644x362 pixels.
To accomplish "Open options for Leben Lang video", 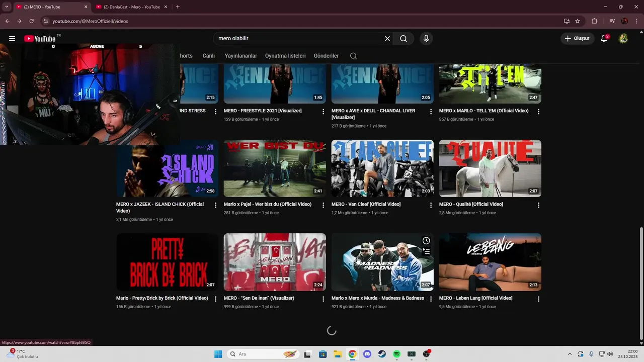I will [x=539, y=299].
